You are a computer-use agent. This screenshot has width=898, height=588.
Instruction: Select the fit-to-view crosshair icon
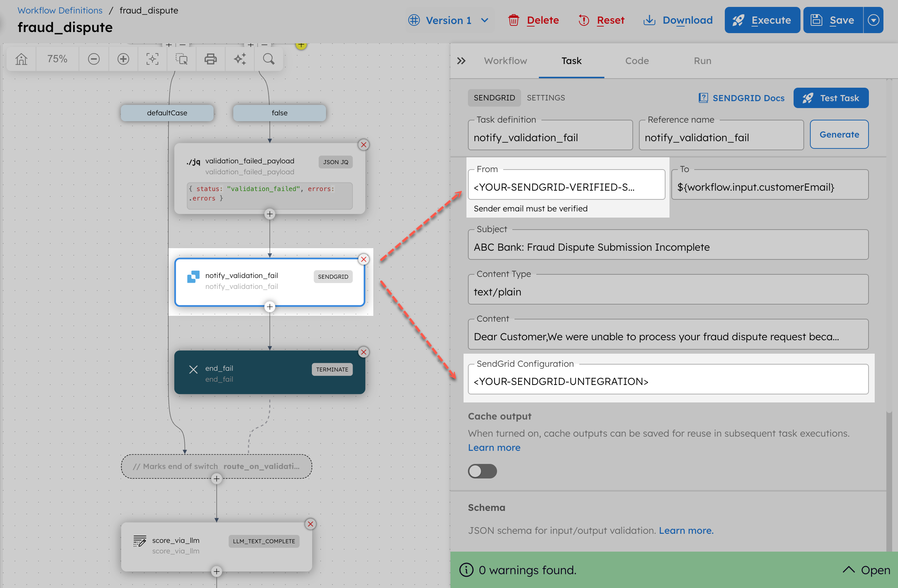pyautogui.click(x=152, y=59)
